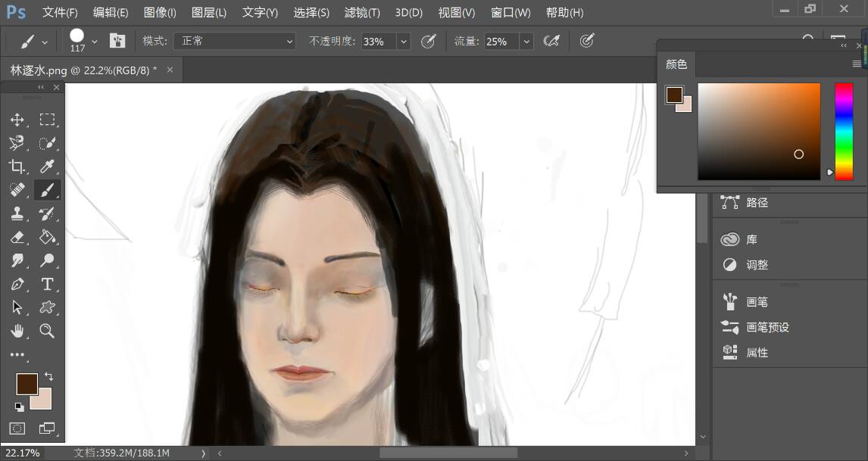Select the Move tool

pos(17,120)
